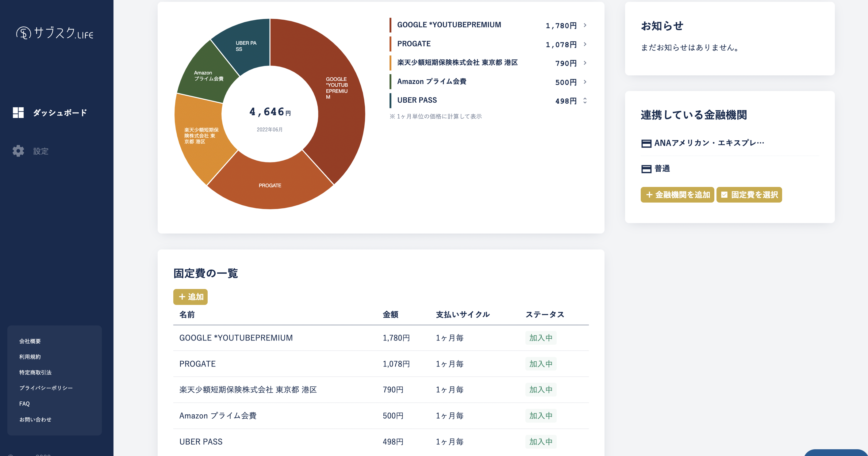
Task: Click the サブスク.LIFE logo icon
Action: point(24,33)
